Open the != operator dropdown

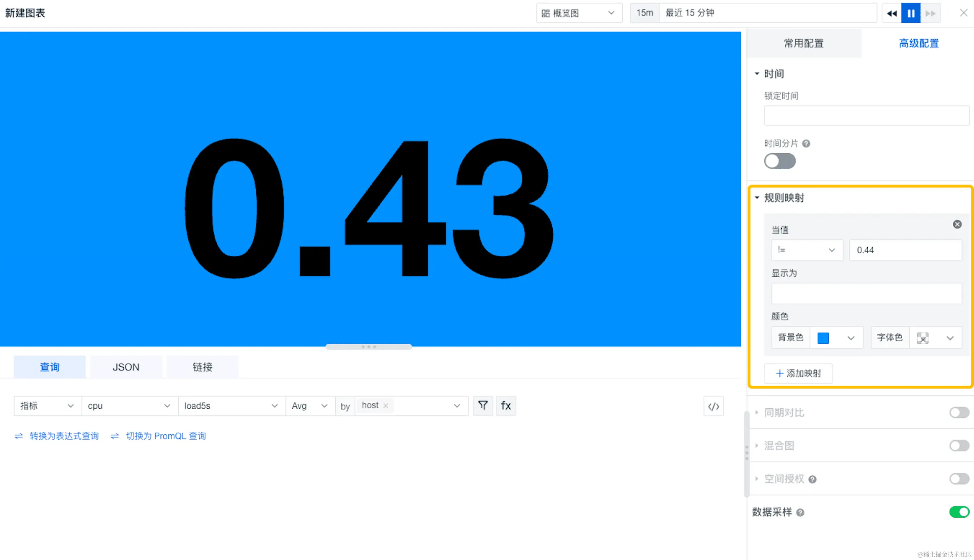(x=807, y=250)
